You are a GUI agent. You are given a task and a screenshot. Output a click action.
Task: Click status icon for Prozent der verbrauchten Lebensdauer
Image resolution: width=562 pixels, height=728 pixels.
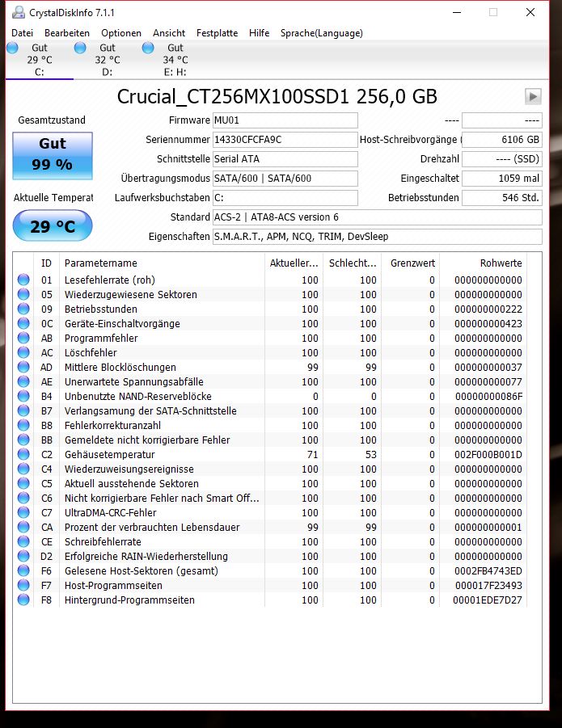tap(23, 527)
